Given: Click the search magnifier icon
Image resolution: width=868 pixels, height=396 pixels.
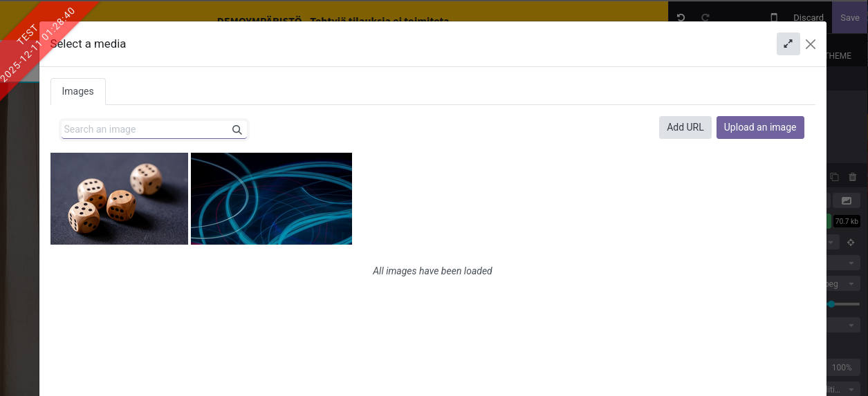Looking at the screenshot, I should [x=237, y=129].
